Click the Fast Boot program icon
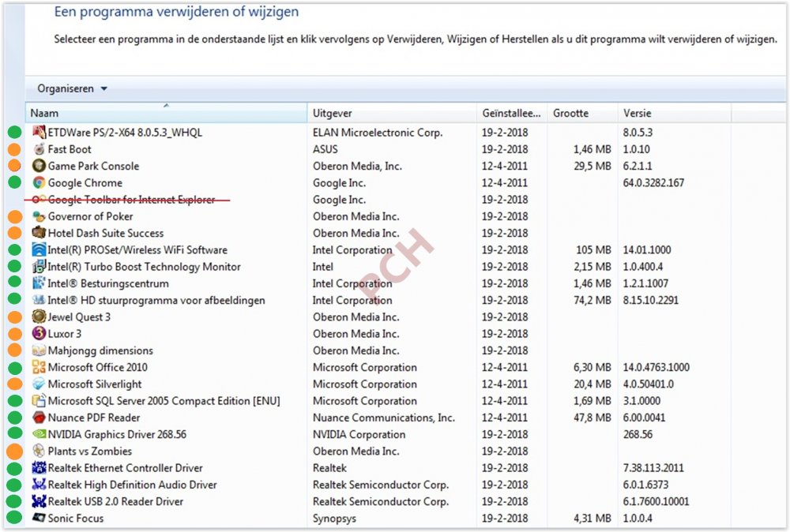This screenshot has width=790, height=532. (x=39, y=149)
